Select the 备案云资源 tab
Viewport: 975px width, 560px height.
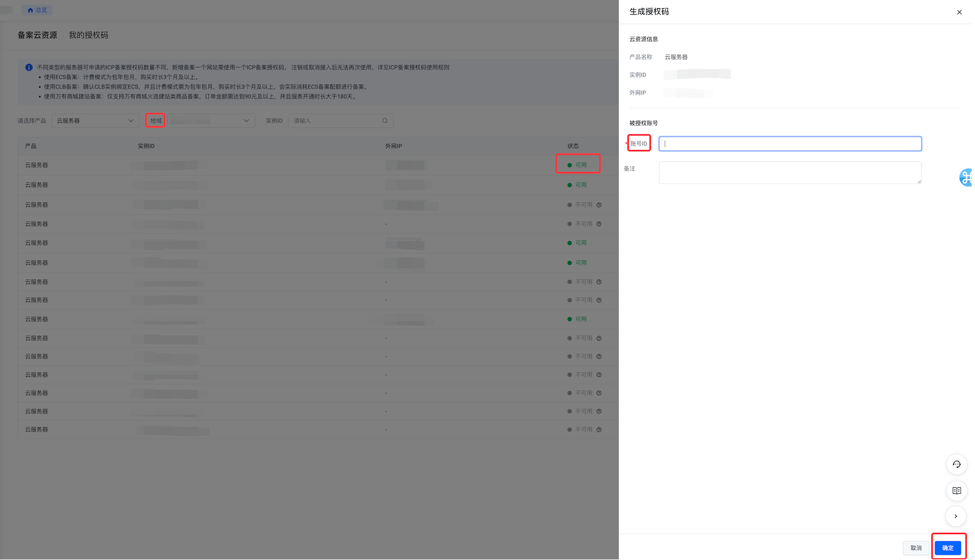pyautogui.click(x=37, y=35)
